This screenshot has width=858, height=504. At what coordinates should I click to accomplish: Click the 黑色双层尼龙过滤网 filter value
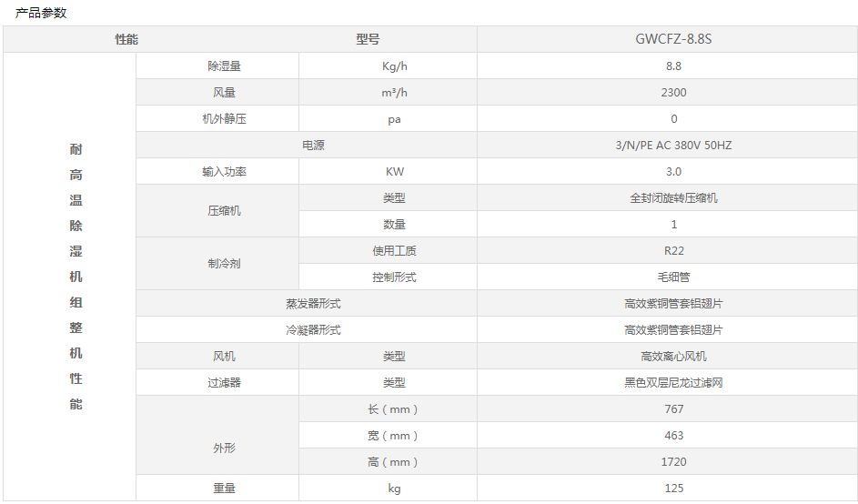point(673,383)
